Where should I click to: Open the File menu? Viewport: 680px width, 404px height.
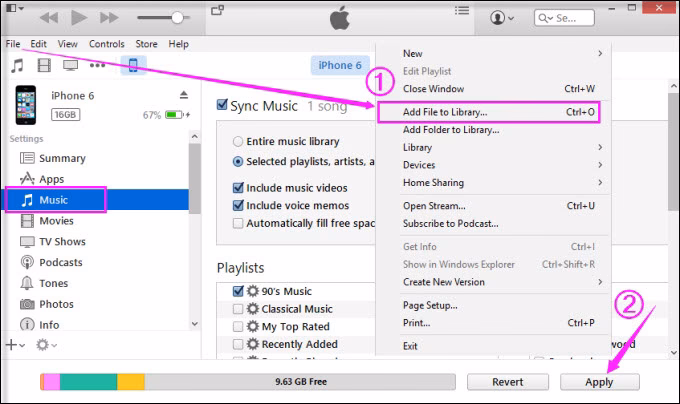click(13, 44)
